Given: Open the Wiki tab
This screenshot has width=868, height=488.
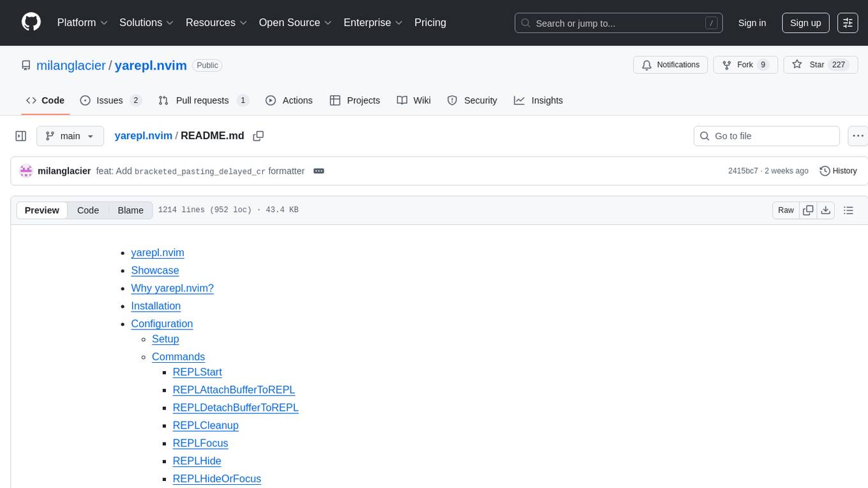Looking at the screenshot, I should (x=414, y=100).
